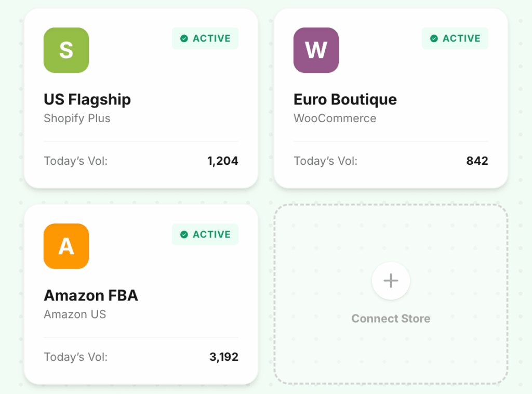Click today's volume value 3,192
This screenshot has width=532, height=394.
223,357
